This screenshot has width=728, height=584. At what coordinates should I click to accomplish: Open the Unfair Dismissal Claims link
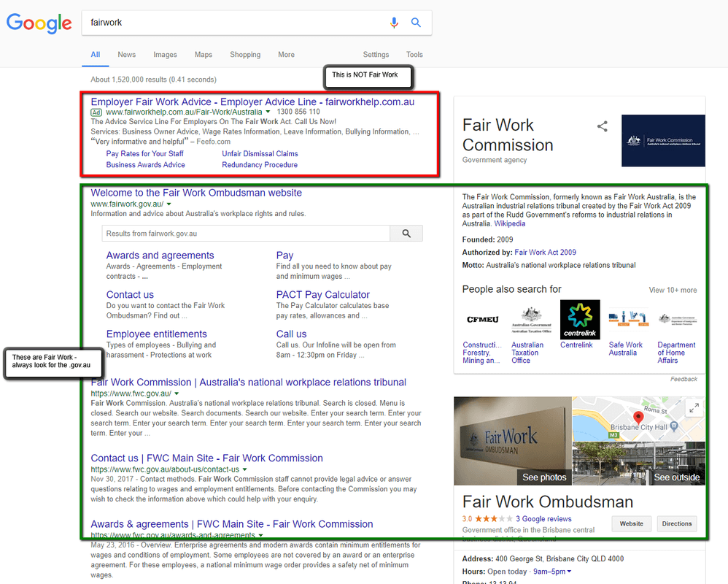(x=260, y=154)
